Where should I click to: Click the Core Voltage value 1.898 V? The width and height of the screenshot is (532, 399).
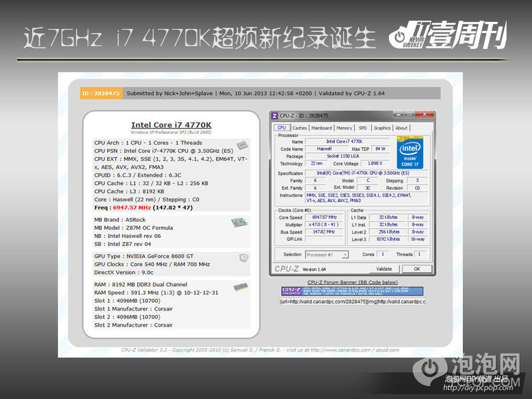[x=375, y=163]
